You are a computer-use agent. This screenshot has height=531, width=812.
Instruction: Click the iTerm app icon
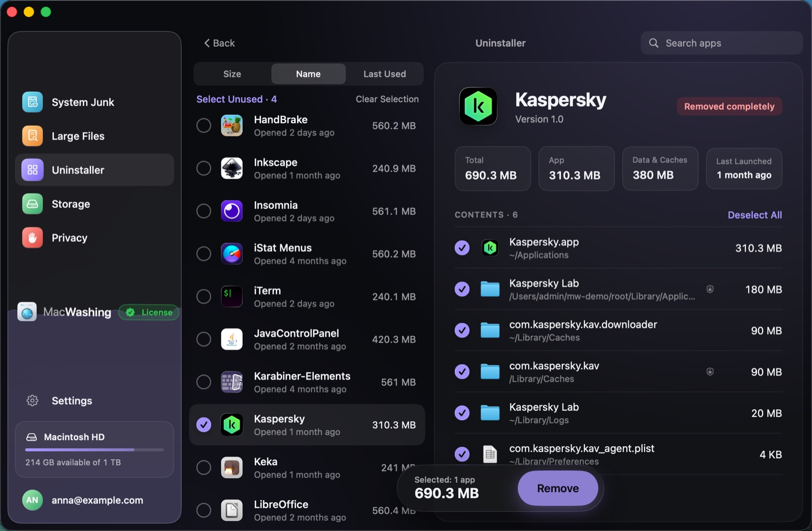point(232,296)
